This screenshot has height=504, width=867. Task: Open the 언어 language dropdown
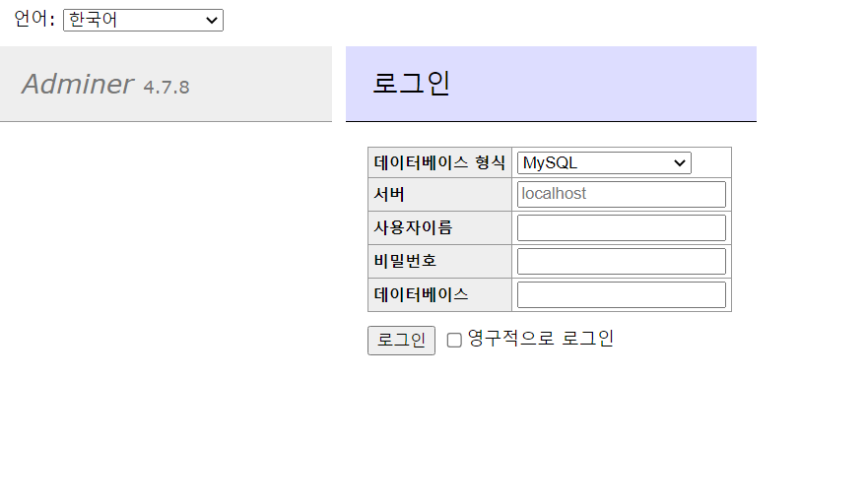(x=143, y=21)
